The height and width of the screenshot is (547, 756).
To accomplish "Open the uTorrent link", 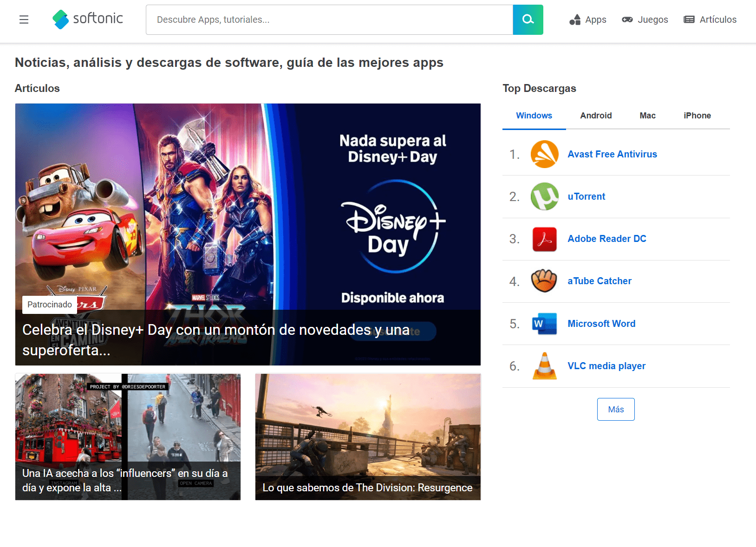I will pos(586,196).
